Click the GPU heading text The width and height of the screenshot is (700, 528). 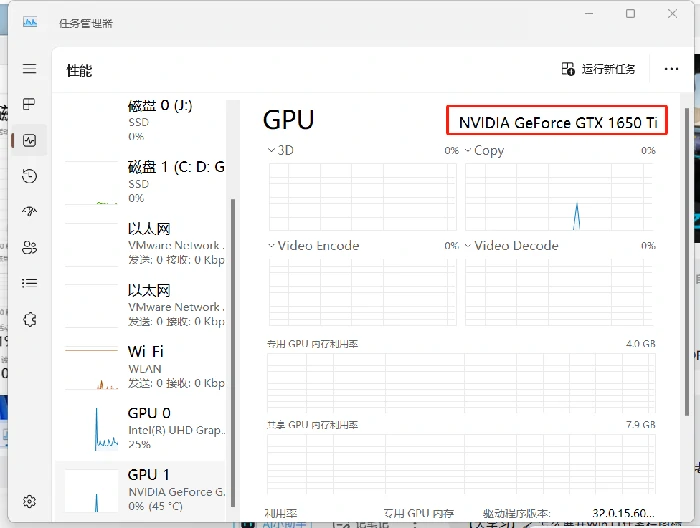[288, 120]
